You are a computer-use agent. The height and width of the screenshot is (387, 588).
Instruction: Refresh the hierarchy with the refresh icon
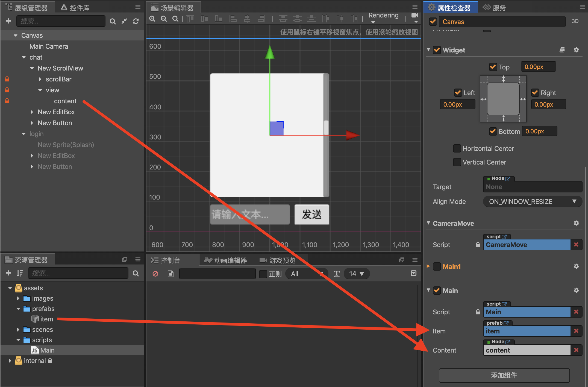(136, 21)
